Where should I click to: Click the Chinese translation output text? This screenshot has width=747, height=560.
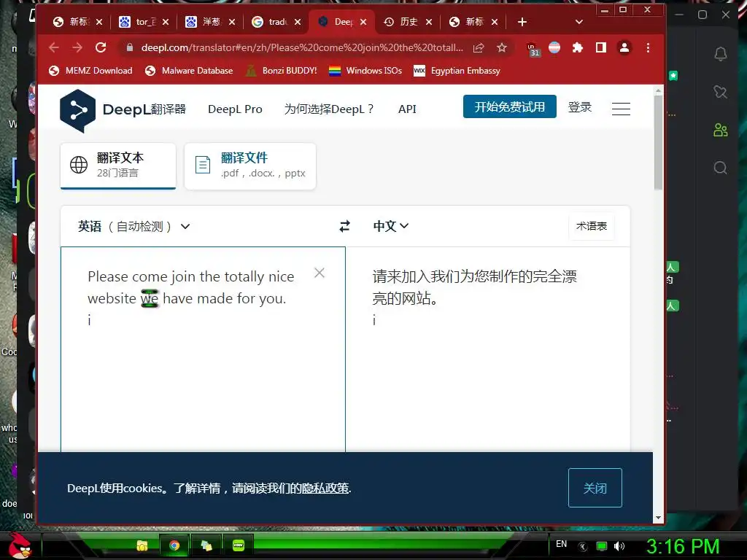coord(474,287)
